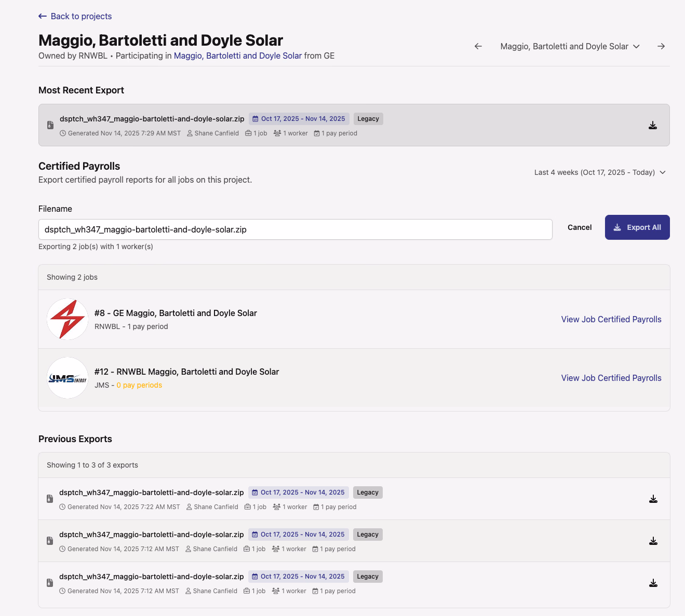Click 'Showing 1 to 3 of 3 exports' text
The height and width of the screenshot is (616, 685).
[92, 465]
